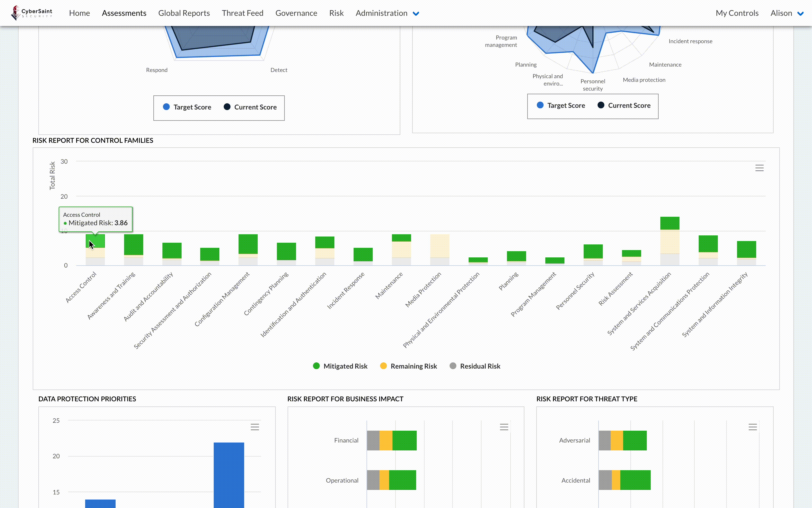Click the Operational gray bar segment
Screen dimensions: 812x508
373,480
